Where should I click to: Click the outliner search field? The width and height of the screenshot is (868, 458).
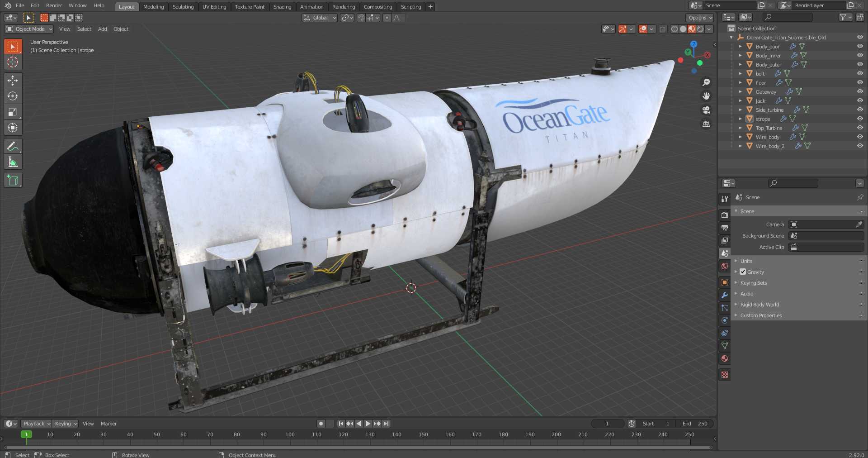[788, 17]
